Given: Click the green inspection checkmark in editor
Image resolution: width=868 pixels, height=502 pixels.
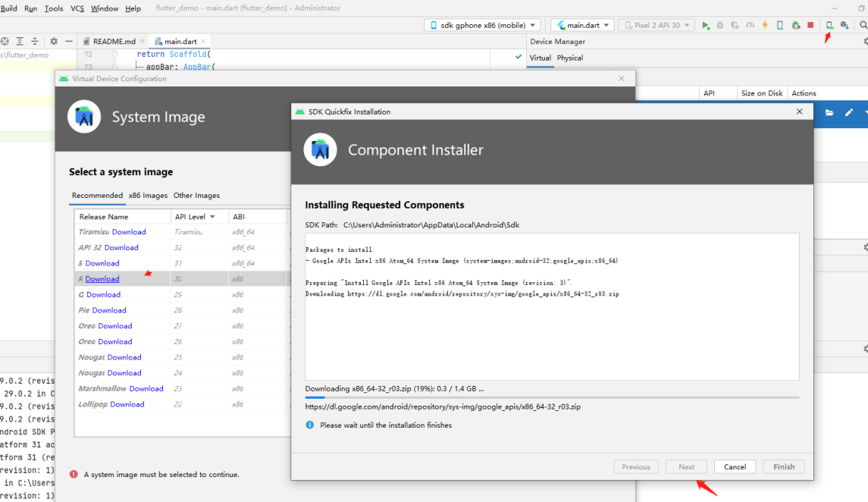Looking at the screenshot, I should [518, 56].
